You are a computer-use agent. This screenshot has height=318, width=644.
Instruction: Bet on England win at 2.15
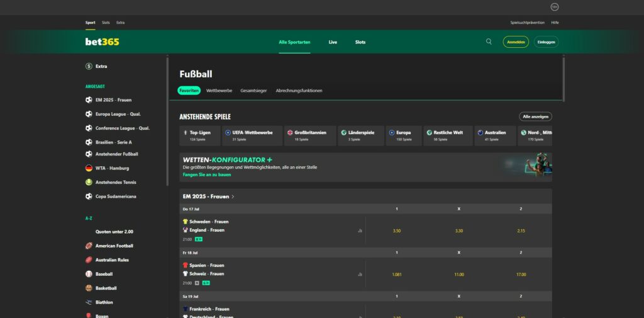click(x=521, y=231)
